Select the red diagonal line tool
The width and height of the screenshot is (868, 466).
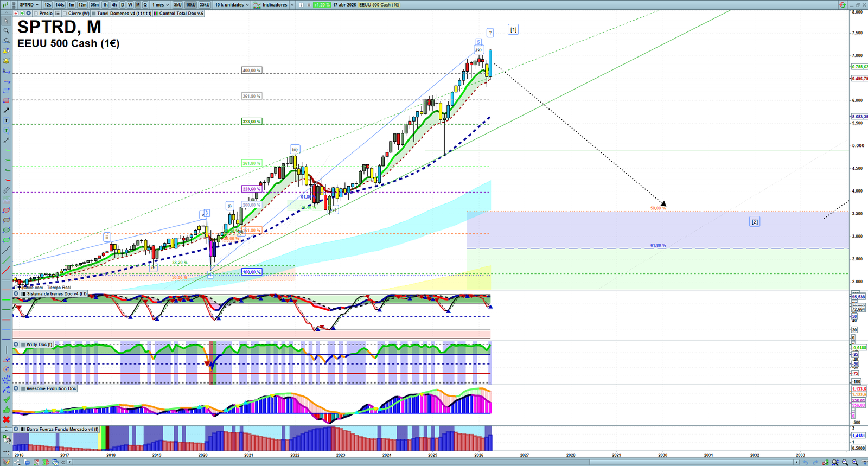point(6,270)
